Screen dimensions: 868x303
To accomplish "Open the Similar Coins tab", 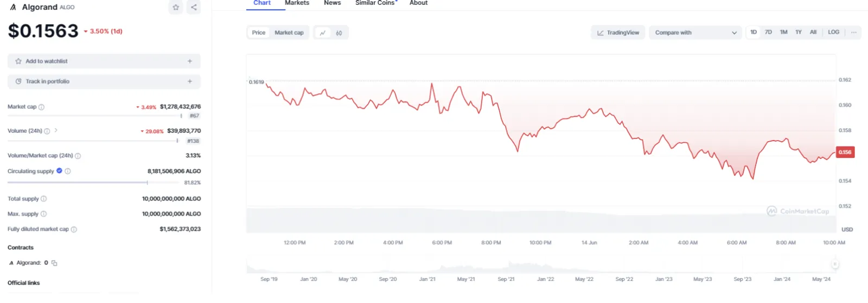I will tap(375, 3).
